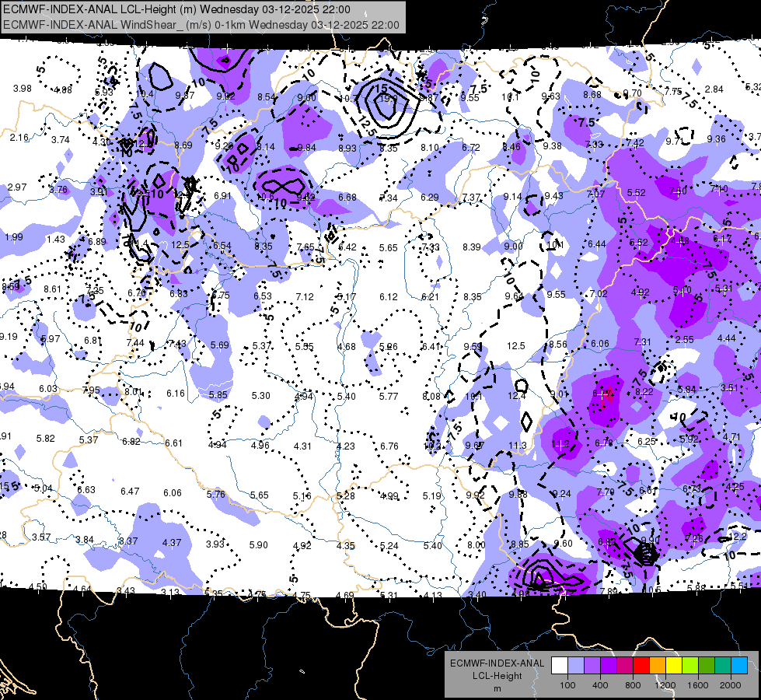
Task: Click the wind shear value 5.85
Action: 218,395
